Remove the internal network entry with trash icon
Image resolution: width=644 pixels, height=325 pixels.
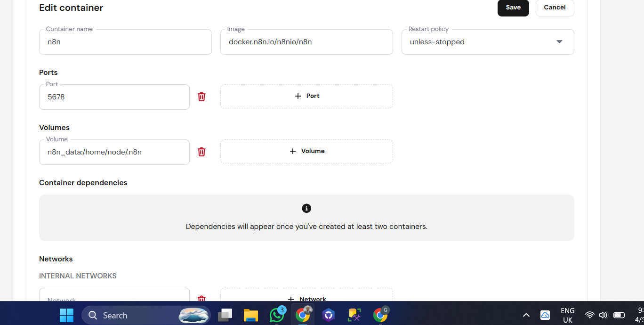point(201,298)
